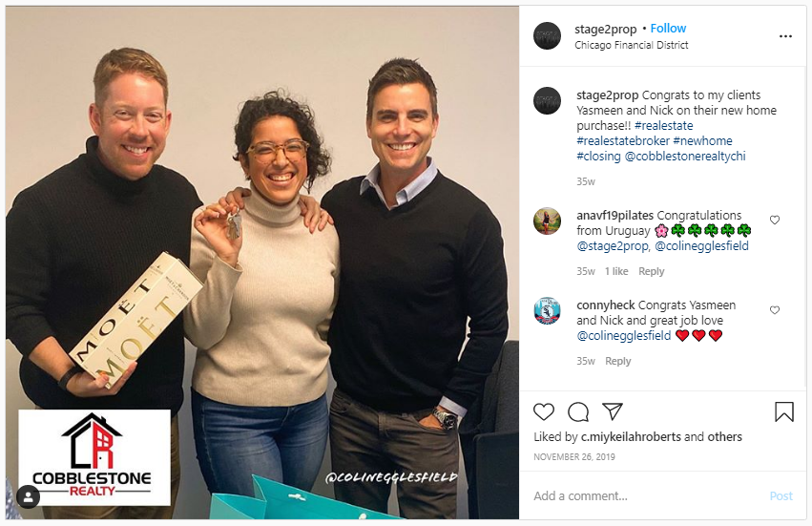
Task: Visit @cobblestonerealtychi mention
Action: [685, 156]
